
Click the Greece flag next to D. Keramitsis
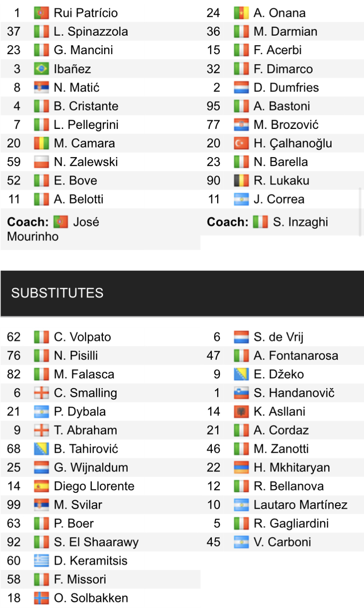[x=41, y=561]
